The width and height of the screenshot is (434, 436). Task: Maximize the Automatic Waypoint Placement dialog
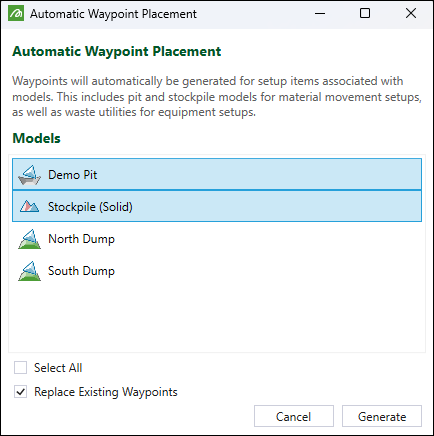(365, 14)
